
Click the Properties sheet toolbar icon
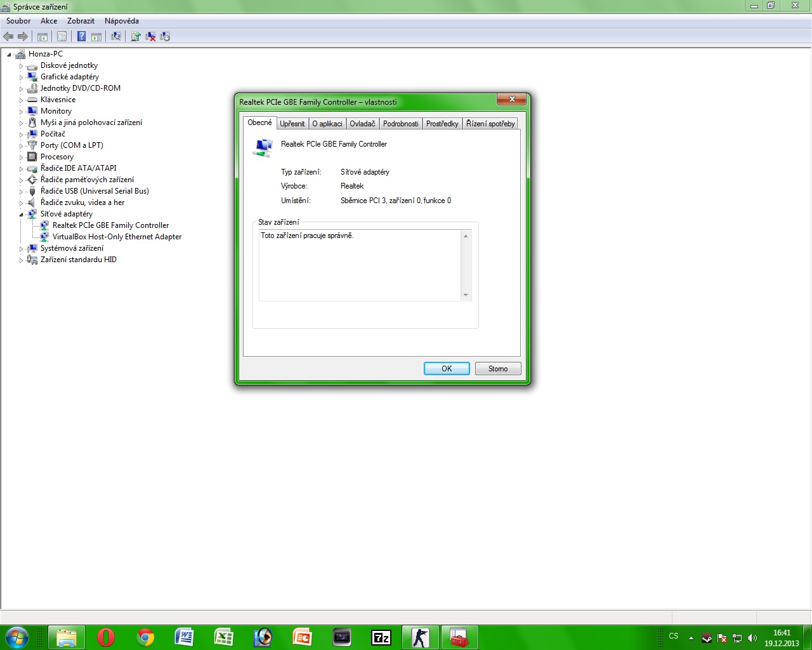click(62, 37)
